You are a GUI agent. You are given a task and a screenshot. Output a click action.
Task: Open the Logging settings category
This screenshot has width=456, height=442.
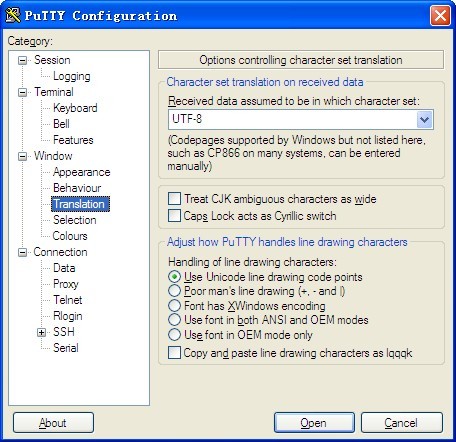click(x=72, y=76)
